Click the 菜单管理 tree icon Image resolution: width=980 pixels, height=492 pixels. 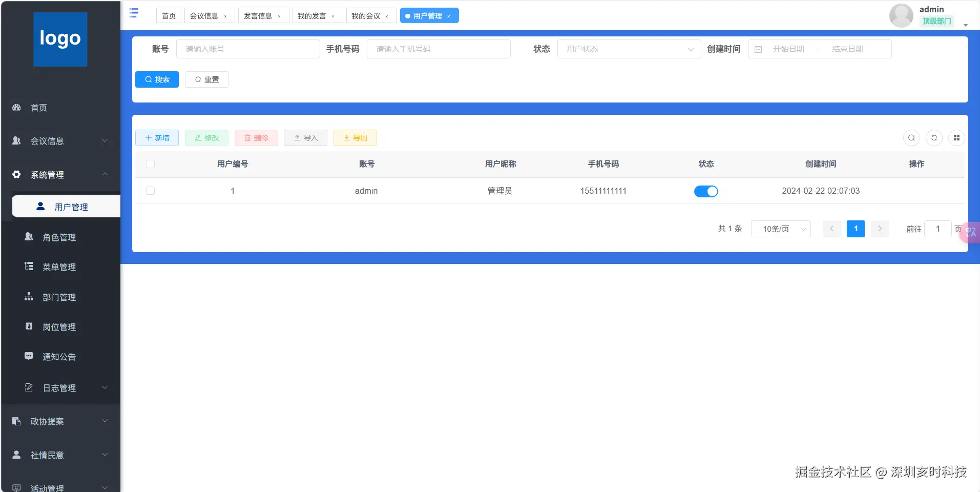pos(29,266)
